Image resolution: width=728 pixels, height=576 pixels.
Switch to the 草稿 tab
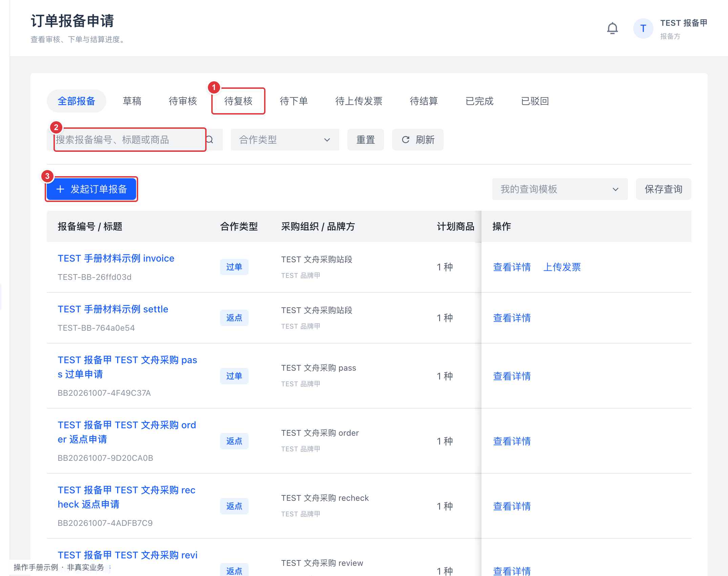[x=132, y=101]
